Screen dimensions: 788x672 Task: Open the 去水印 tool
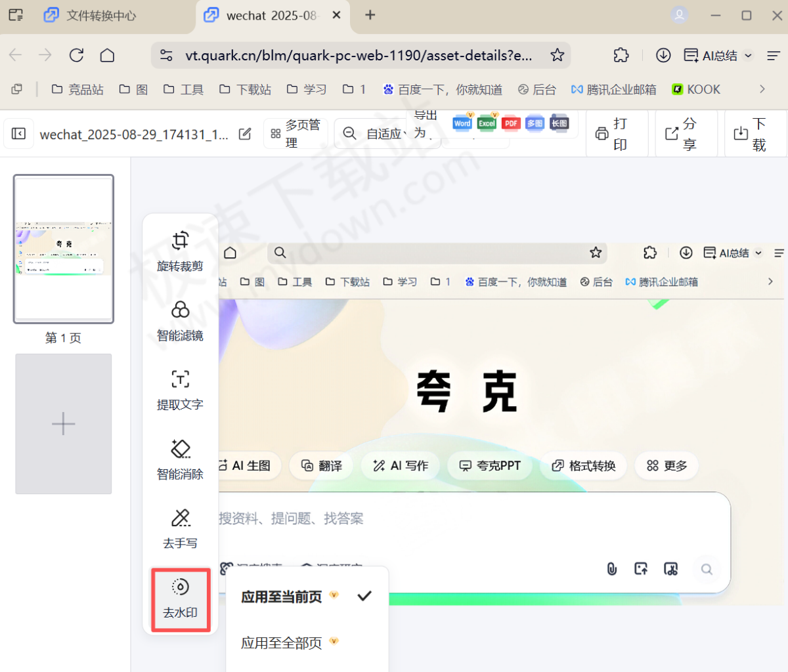tap(180, 599)
